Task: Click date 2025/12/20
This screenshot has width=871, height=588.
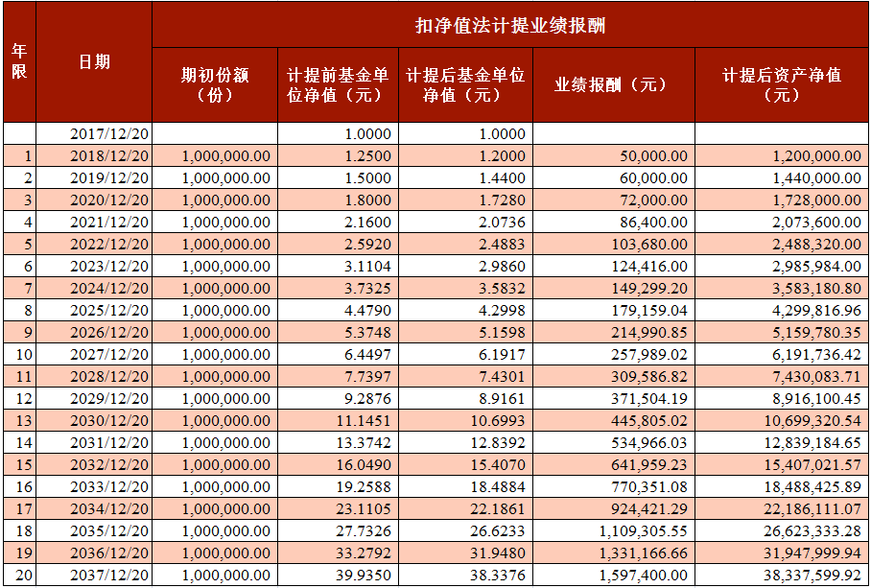Action: (94, 311)
